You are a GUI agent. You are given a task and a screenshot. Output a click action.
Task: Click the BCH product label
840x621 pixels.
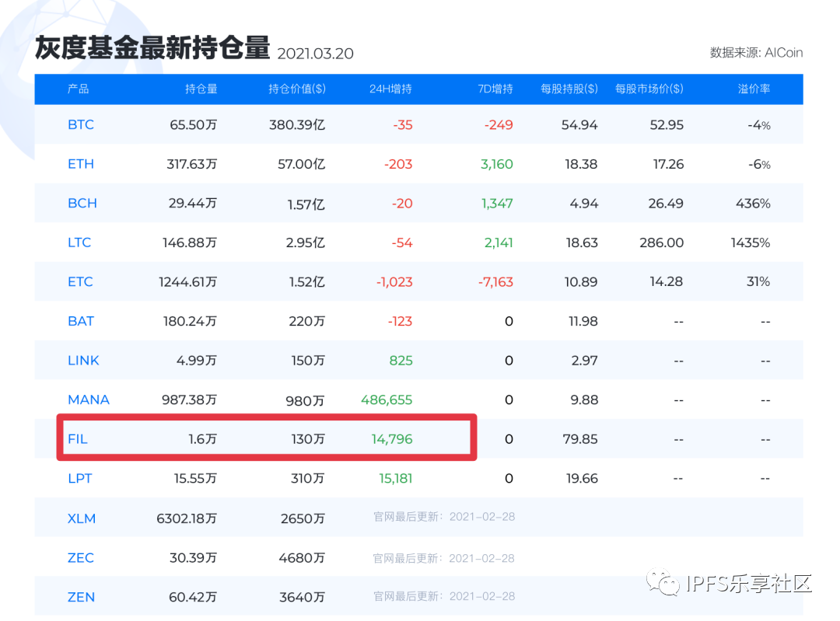[x=82, y=203]
